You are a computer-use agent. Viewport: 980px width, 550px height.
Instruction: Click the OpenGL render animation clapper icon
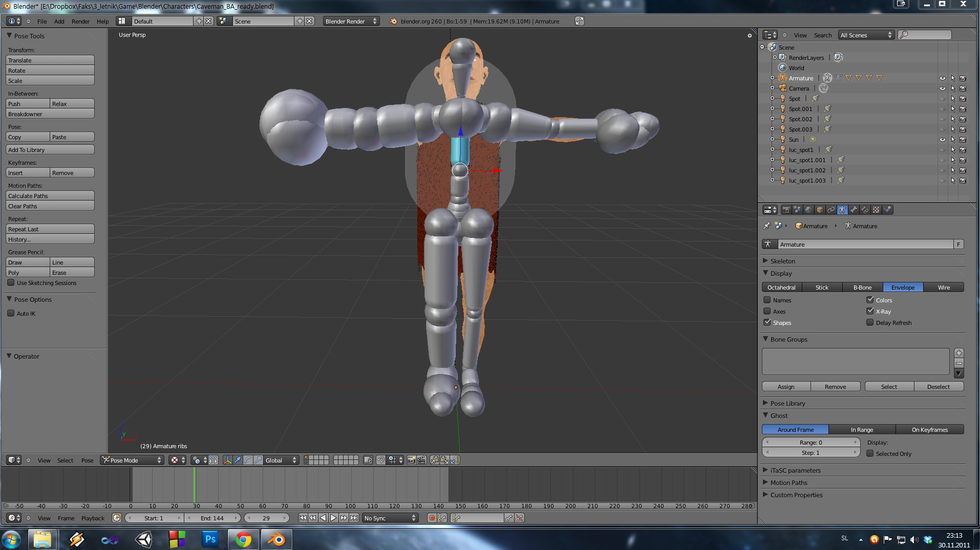[421, 460]
